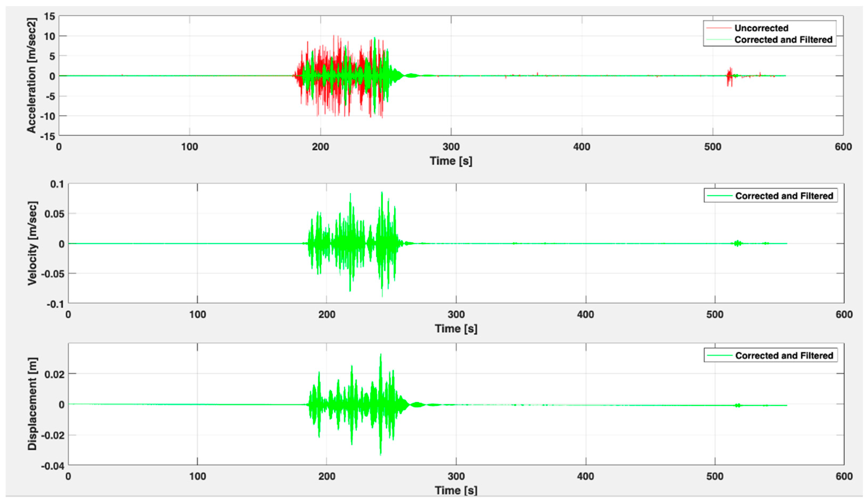Click the -0.02 tick label on displacement y-axis
The image size is (868, 504).
[x=53, y=435]
